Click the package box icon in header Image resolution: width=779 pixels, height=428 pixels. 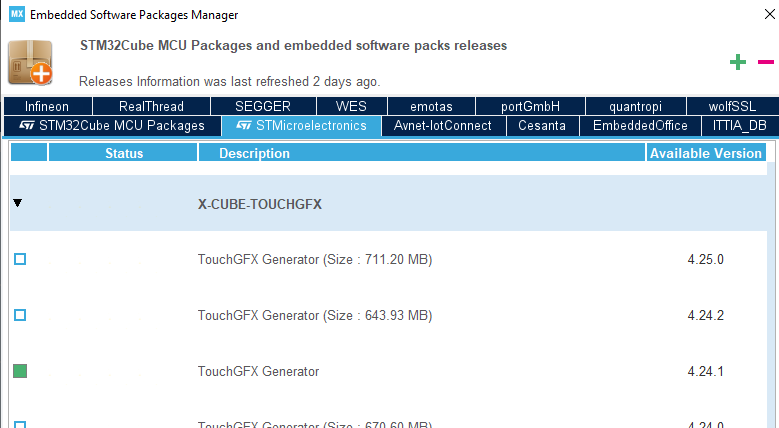30,63
